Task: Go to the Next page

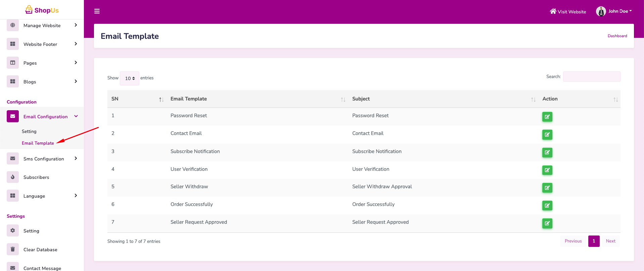Action: [610, 241]
